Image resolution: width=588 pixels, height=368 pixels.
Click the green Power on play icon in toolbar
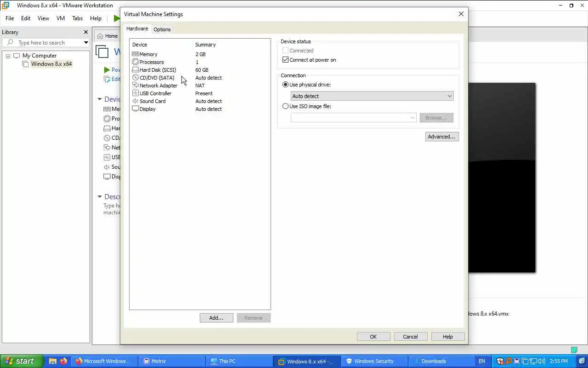coord(117,18)
